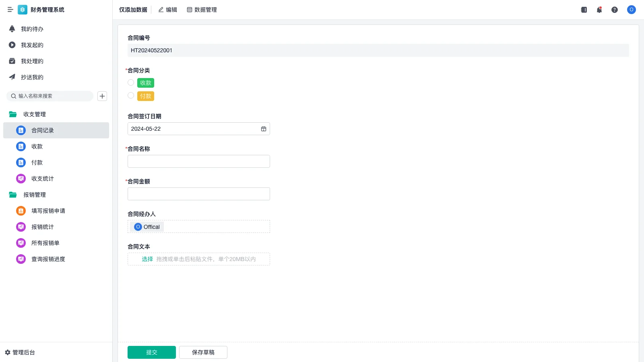Click the 付款 form icon in sidebar
Image resolution: width=644 pixels, height=362 pixels.
pyautogui.click(x=21, y=162)
